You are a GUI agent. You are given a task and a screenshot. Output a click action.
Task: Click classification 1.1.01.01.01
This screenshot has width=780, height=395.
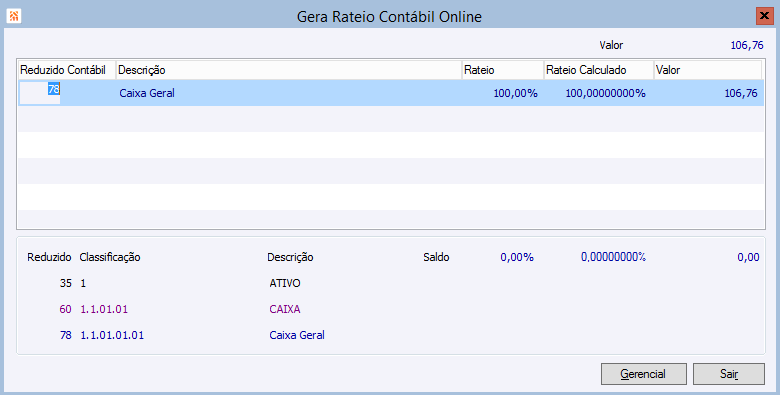coord(112,335)
